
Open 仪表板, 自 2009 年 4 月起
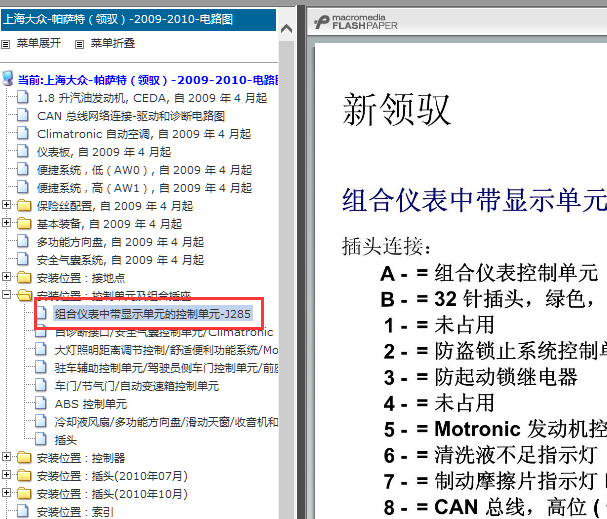point(104,152)
